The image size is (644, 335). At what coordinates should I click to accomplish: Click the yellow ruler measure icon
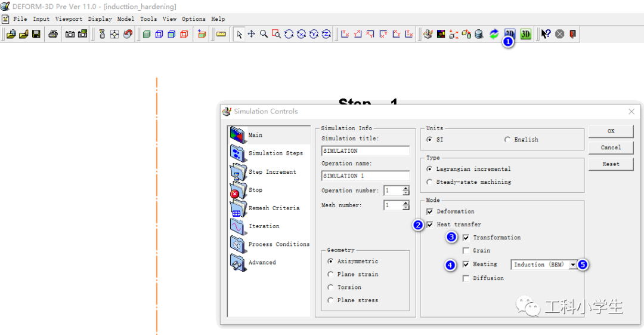221,34
